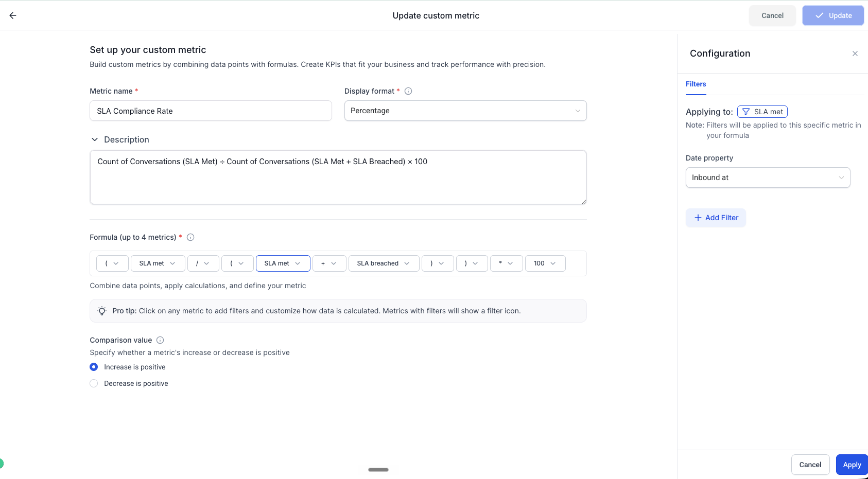Open the highlighted SLA met formula dropdown
The width and height of the screenshot is (868, 479).
click(x=283, y=263)
